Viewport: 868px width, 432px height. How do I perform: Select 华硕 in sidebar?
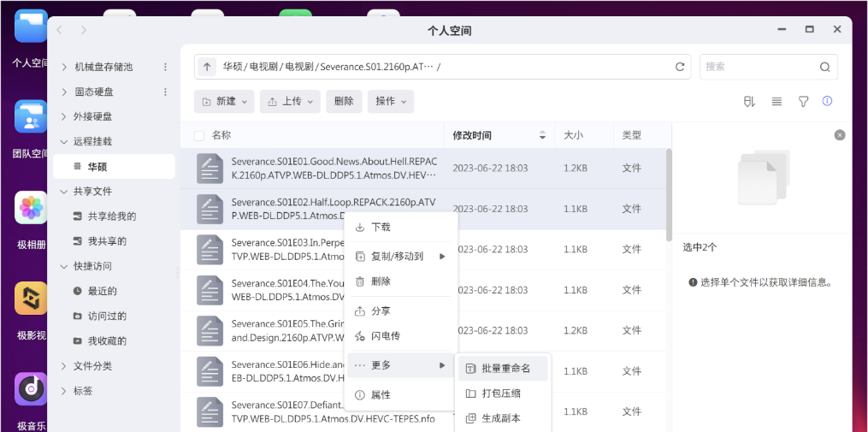114,167
